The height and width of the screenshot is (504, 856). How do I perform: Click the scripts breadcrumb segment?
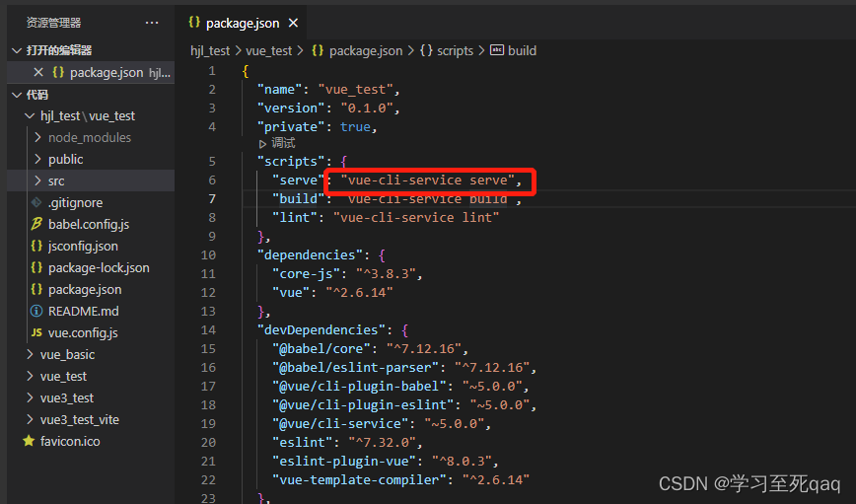click(x=455, y=50)
